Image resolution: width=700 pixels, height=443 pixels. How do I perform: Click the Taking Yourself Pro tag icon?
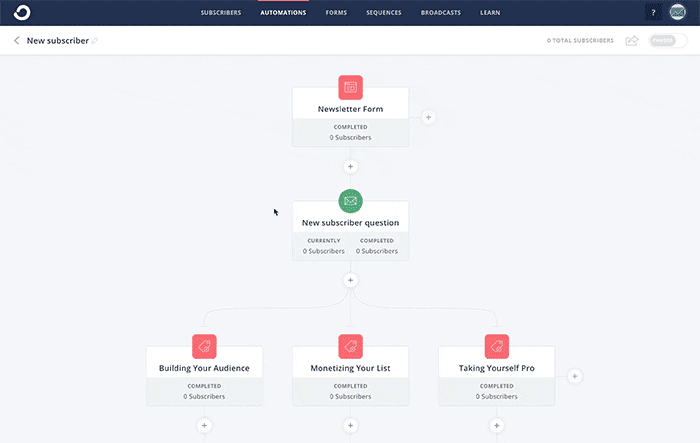[x=496, y=346]
